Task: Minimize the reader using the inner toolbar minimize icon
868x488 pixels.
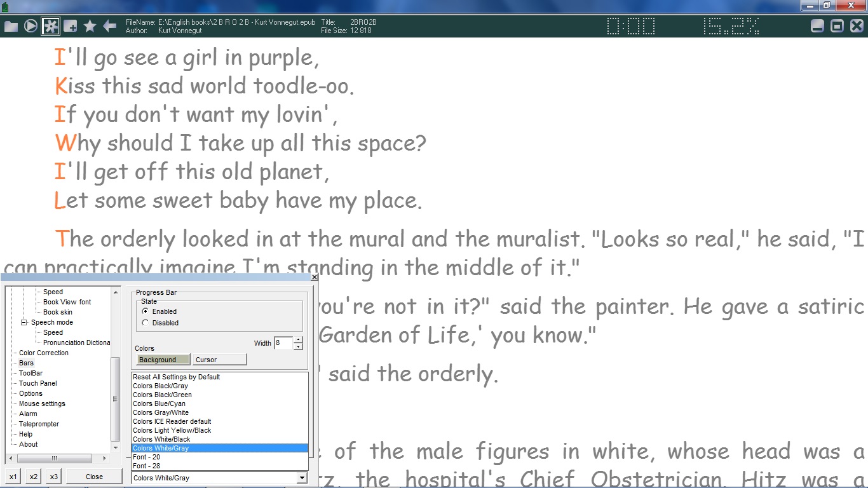Action: [x=818, y=26]
